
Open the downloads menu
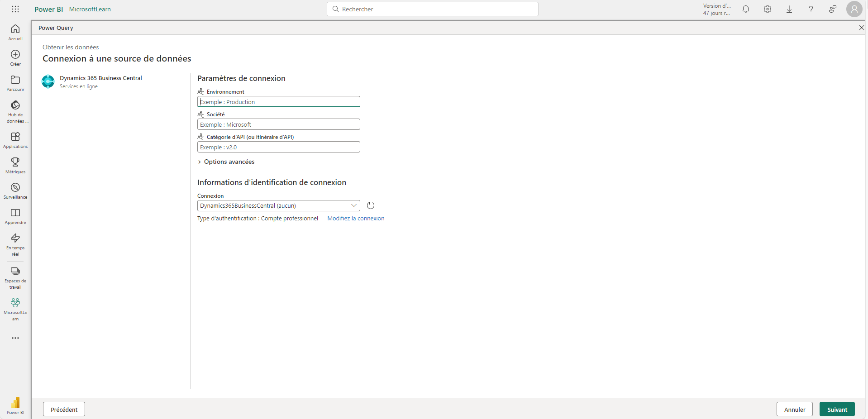click(x=789, y=9)
